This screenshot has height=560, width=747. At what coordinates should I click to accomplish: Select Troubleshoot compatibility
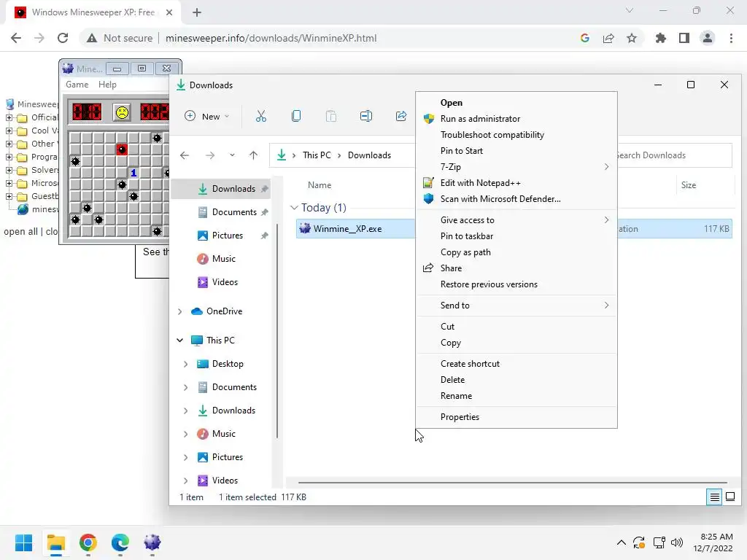click(x=516, y=135)
